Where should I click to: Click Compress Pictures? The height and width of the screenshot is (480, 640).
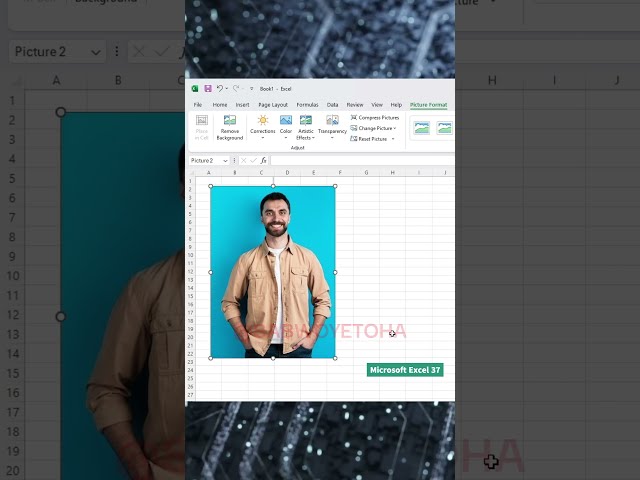[x=375, y=118]
